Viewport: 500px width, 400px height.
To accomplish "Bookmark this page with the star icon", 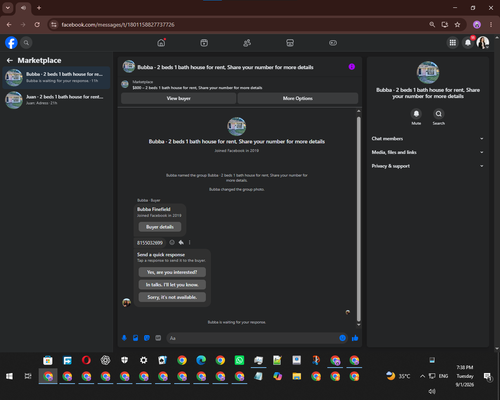I will click(x=457, y=25).
